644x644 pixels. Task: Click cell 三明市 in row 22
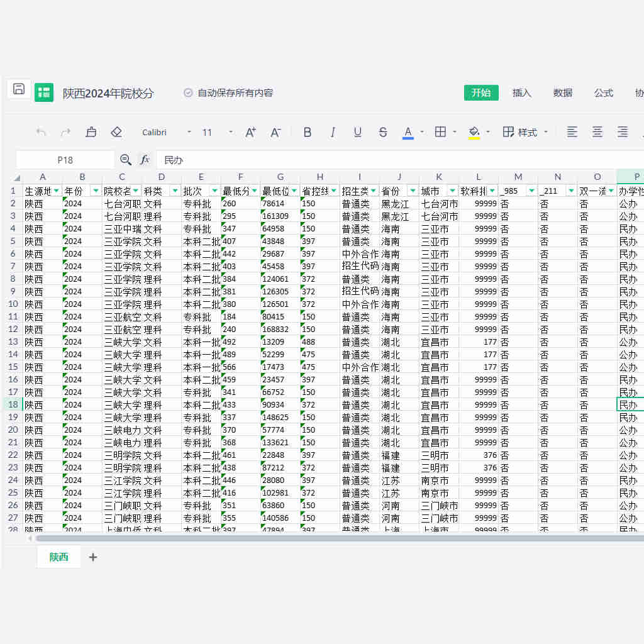tap(439, 455)
